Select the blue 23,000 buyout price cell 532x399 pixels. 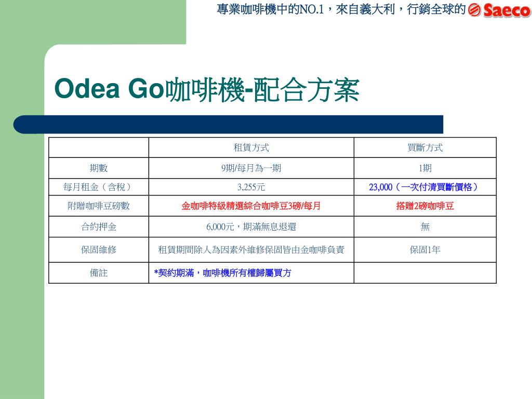[425, 187]
